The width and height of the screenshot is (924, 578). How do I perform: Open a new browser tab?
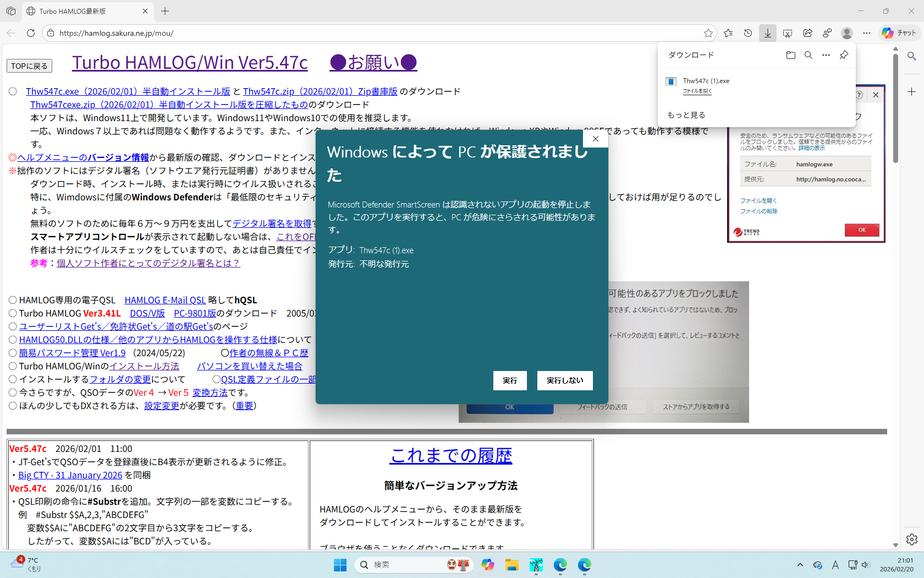165,11
